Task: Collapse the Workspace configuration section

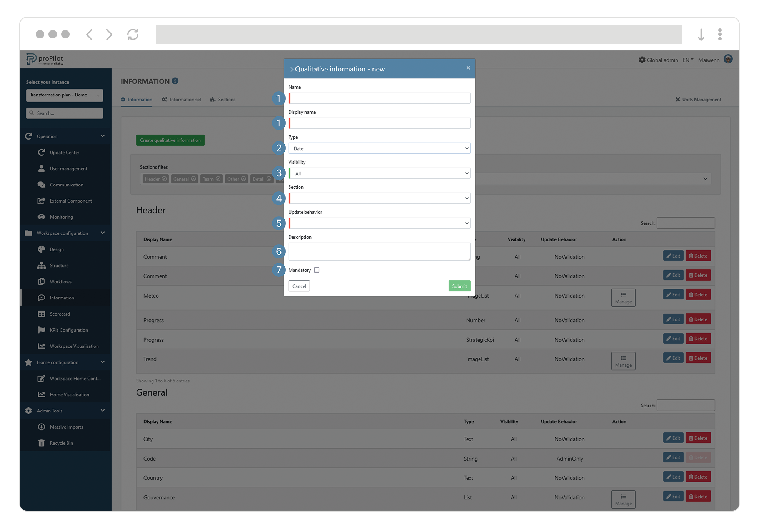Action: tap(102, 233)
